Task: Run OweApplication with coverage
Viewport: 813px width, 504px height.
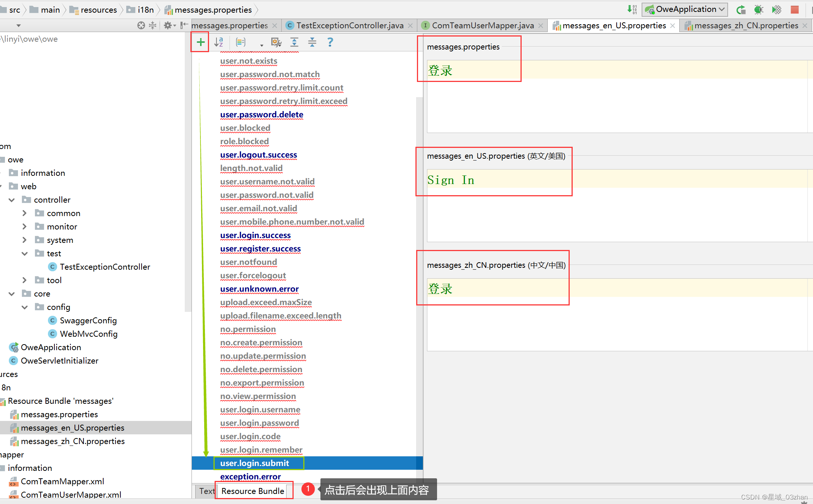Action: pos(776,9)
